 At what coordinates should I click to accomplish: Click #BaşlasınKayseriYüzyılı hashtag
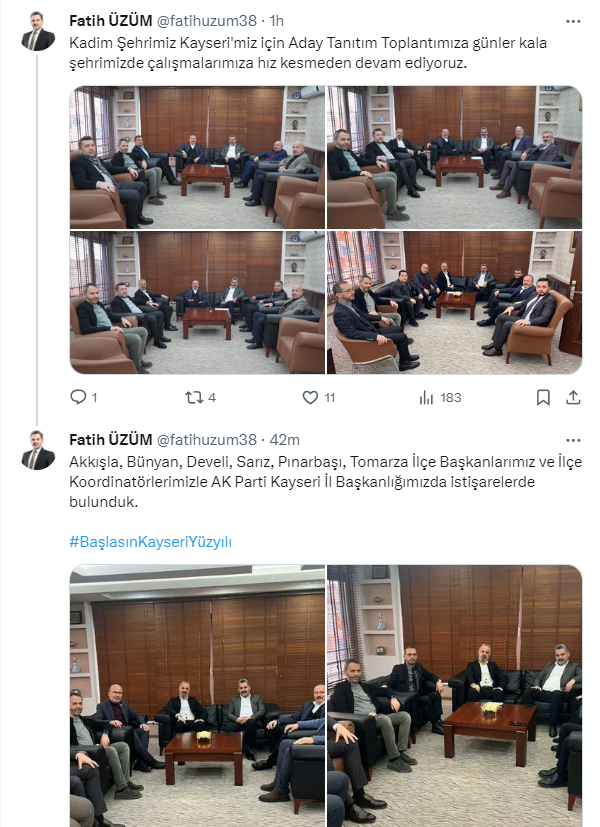(x=151, y=542)
